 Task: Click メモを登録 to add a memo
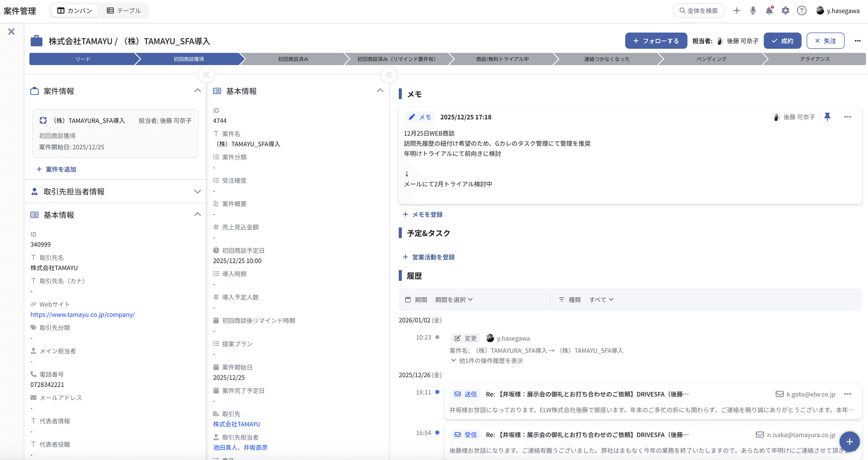coord(423,214)
